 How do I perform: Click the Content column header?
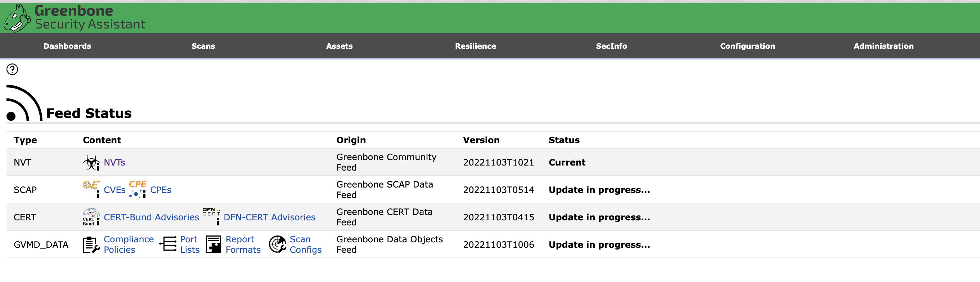[x=102, y=140]
